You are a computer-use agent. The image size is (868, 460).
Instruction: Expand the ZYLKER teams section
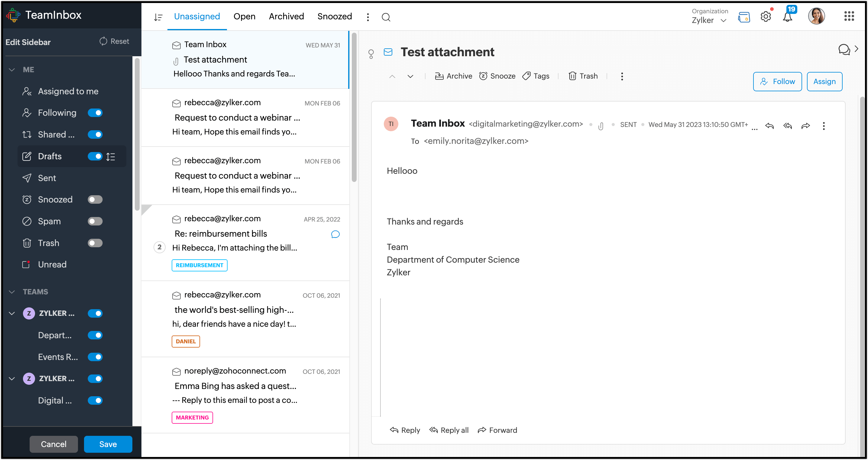[11, 313]
